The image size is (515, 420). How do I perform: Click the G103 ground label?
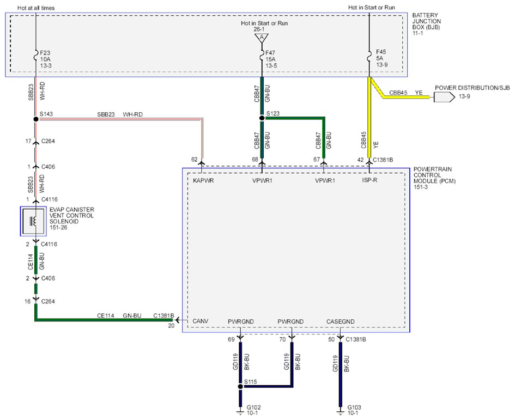(354, 407)
